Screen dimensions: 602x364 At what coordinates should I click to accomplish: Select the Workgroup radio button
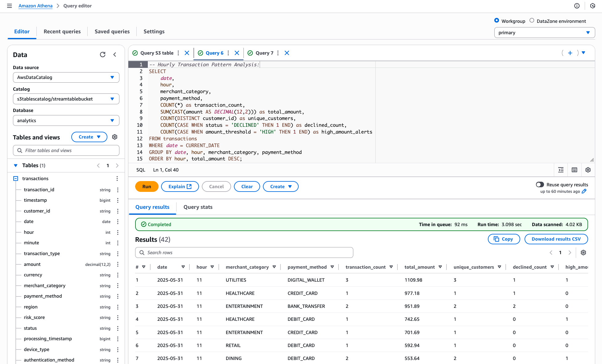tap(496, 20)
